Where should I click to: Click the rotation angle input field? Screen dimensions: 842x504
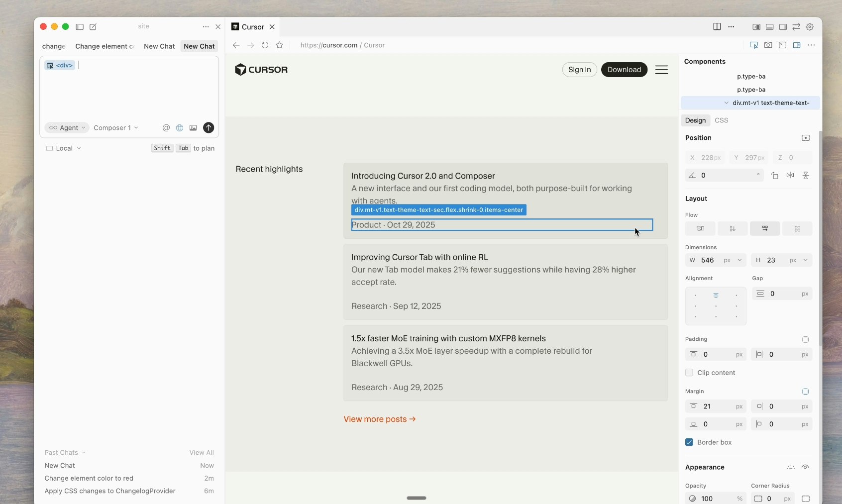(x=724, y=176)
